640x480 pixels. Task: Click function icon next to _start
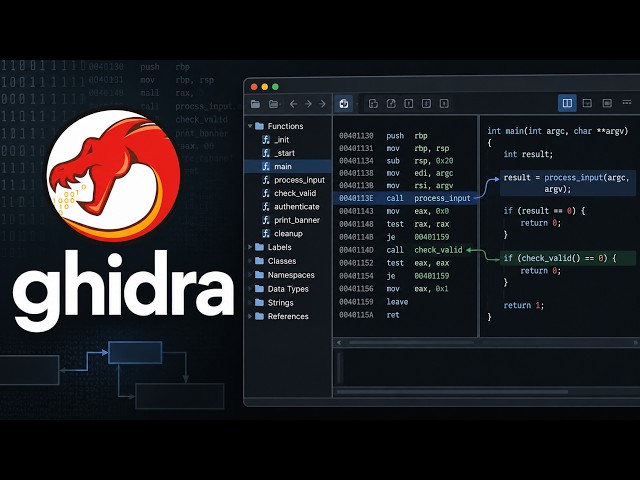pos(266,153)
